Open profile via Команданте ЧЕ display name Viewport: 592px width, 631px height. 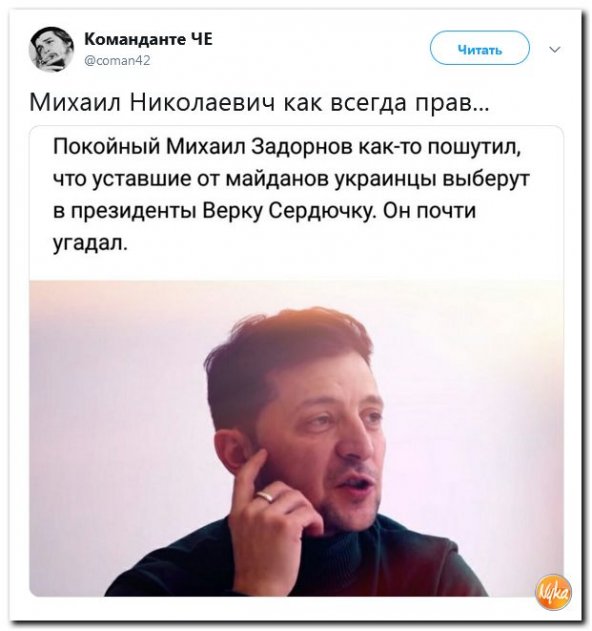tap(149, 39)
